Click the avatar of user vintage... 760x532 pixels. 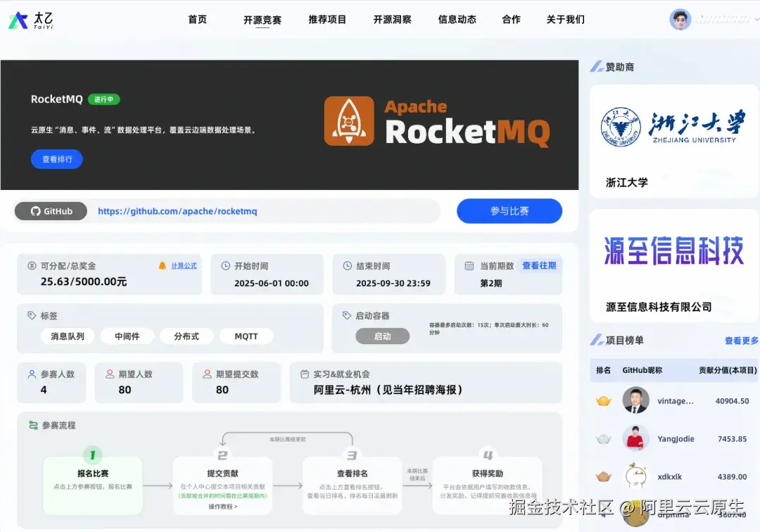pos(635,400)
